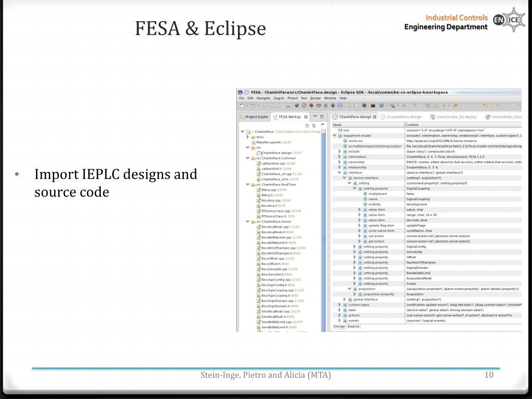Click the Link with Editor icon
Screen dimensions: 532x399
coord(314,126)
